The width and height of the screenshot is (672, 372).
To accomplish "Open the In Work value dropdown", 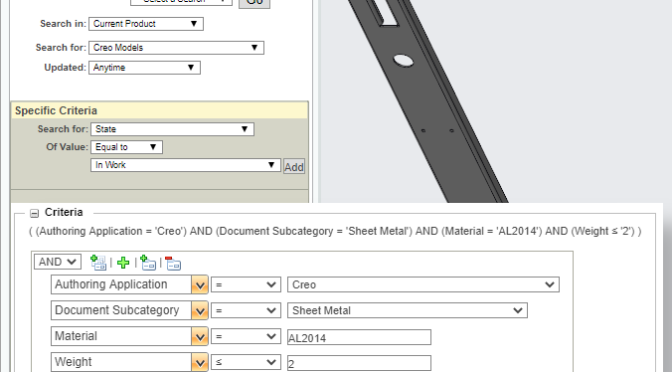I will (186, 165).
